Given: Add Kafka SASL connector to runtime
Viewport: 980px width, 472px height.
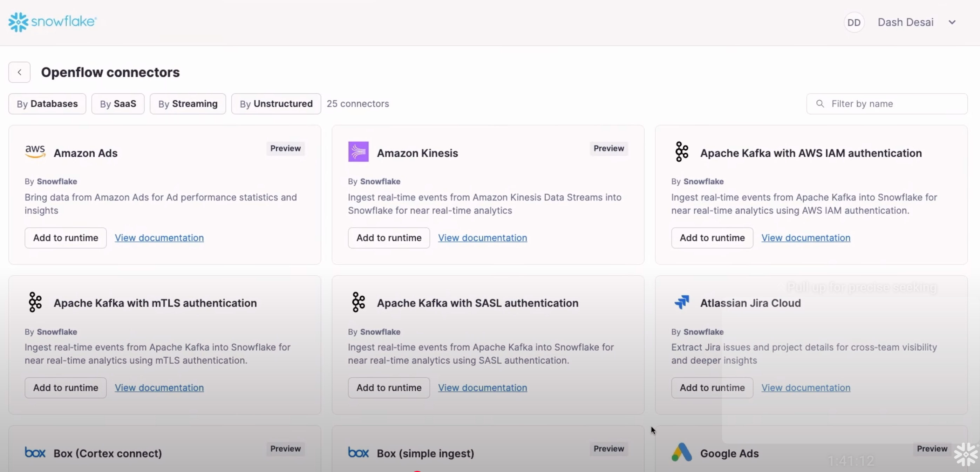Looking at the screenshot, I should 389,388.
